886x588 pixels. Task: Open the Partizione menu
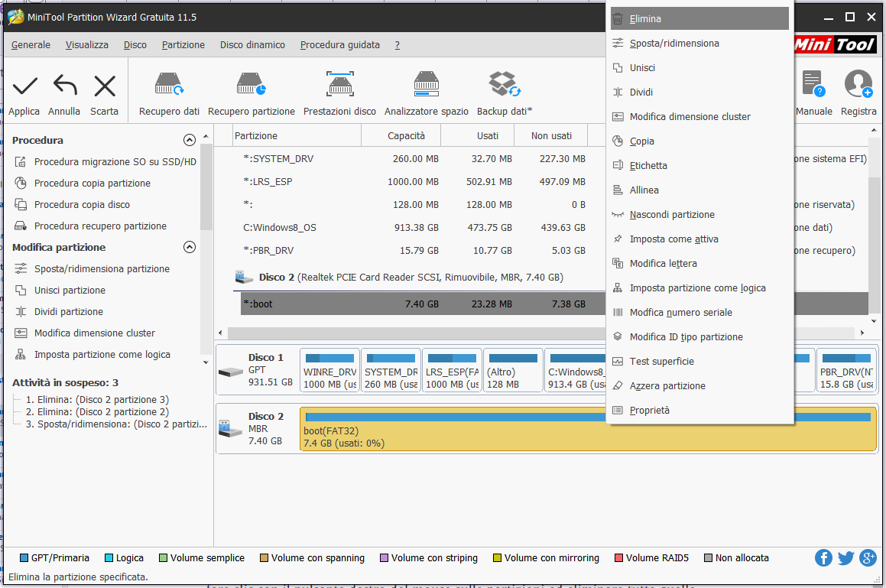tap(183, 45)
